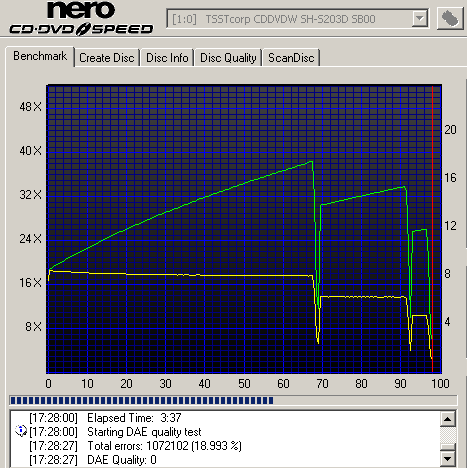Image resolution: width=467 pixels, height=468 pixels.
Task: Open the Disc Quality tab
Action: 228,58
